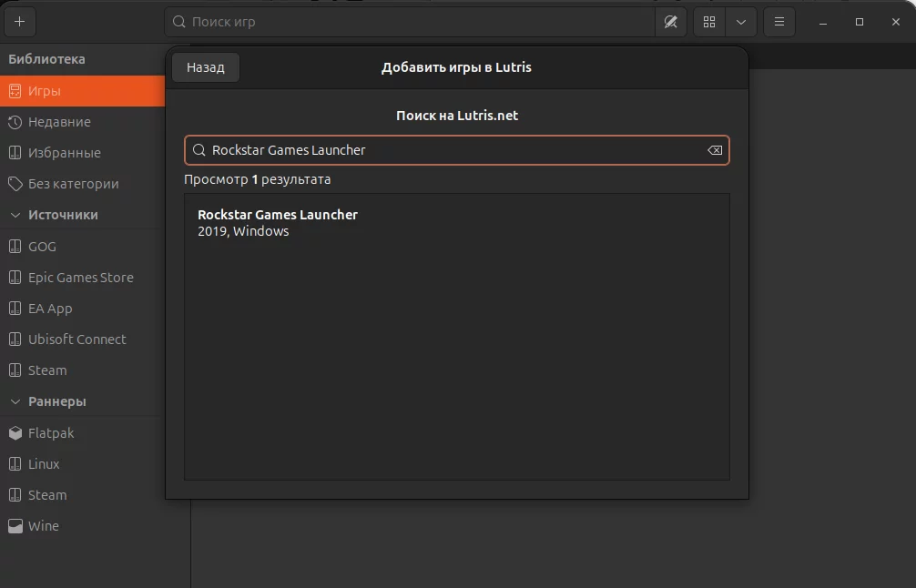The height and width of the screenshot is (588, 916).
Task: Switch to grid view icon
Action: click(x=709, y=22)
